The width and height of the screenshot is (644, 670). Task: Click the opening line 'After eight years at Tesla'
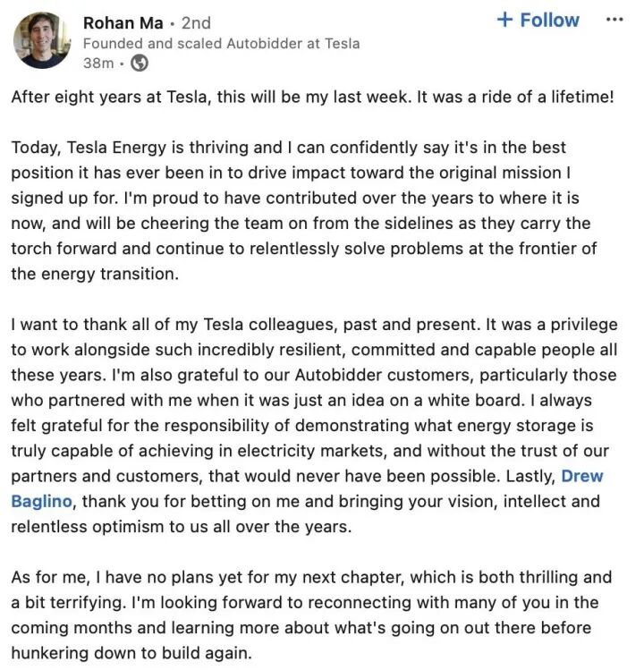coord(312,97)
